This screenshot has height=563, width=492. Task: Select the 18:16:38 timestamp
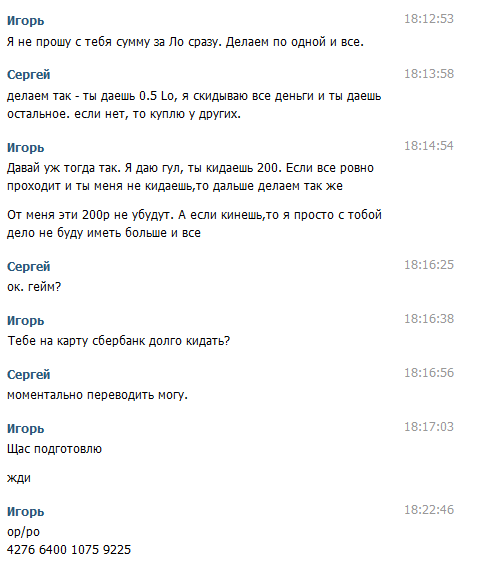click(x=429, y=319)
